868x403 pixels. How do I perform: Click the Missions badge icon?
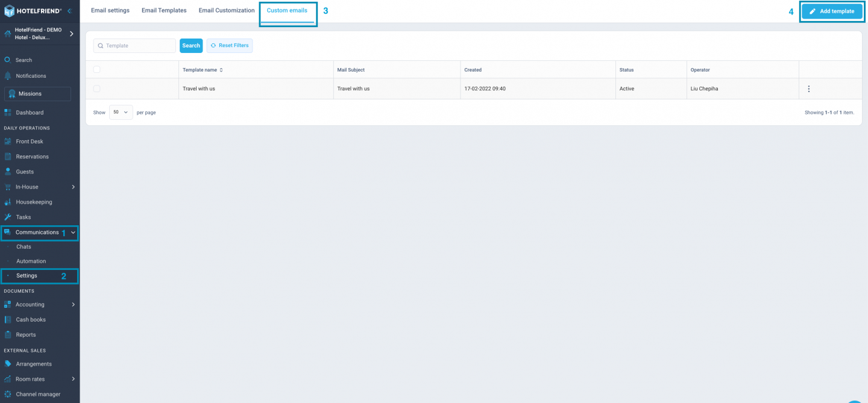12,94
